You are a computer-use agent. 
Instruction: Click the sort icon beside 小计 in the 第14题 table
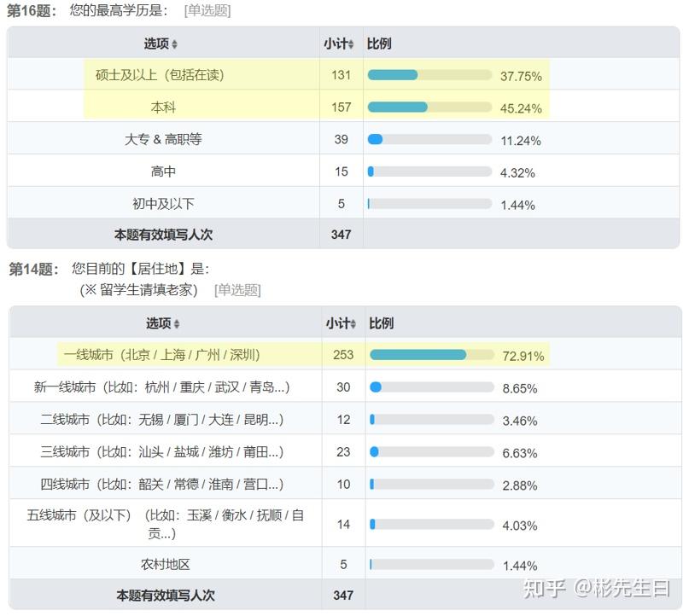pyautogui.click(x=353, y=324)
